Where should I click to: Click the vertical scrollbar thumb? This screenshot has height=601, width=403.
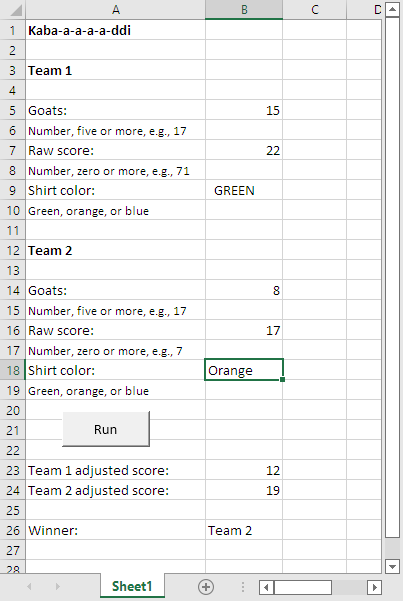point(392,277)
